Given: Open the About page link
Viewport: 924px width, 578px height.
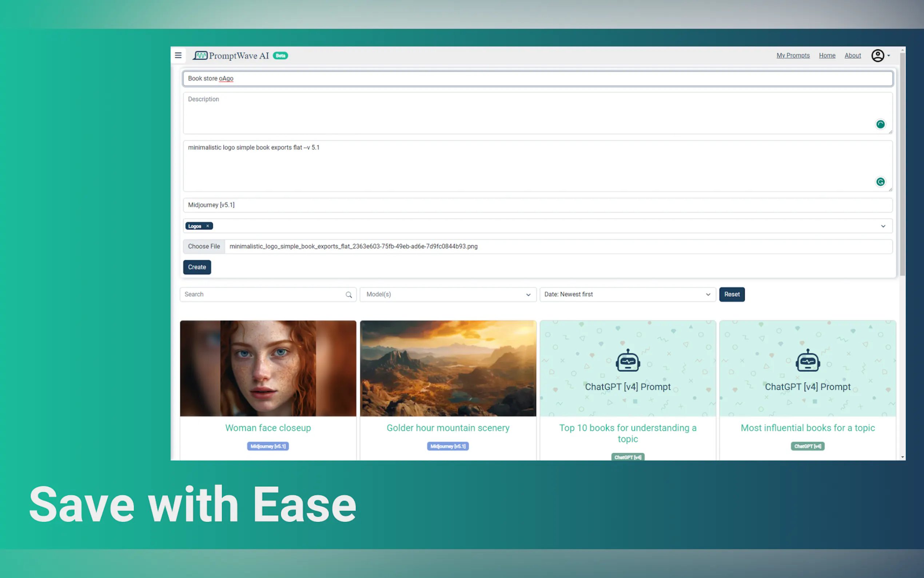Looking at the screenshot, I should (x=852, y=56).
